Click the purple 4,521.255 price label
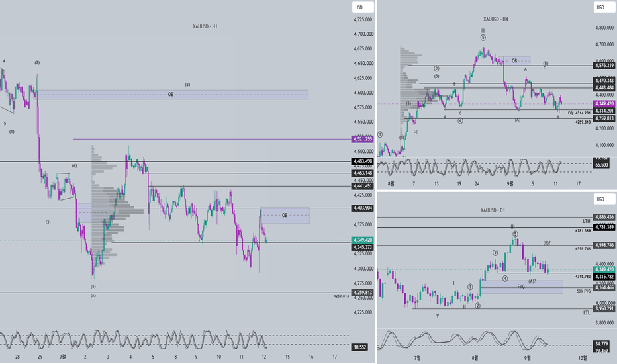 click(x=362, y=139)
